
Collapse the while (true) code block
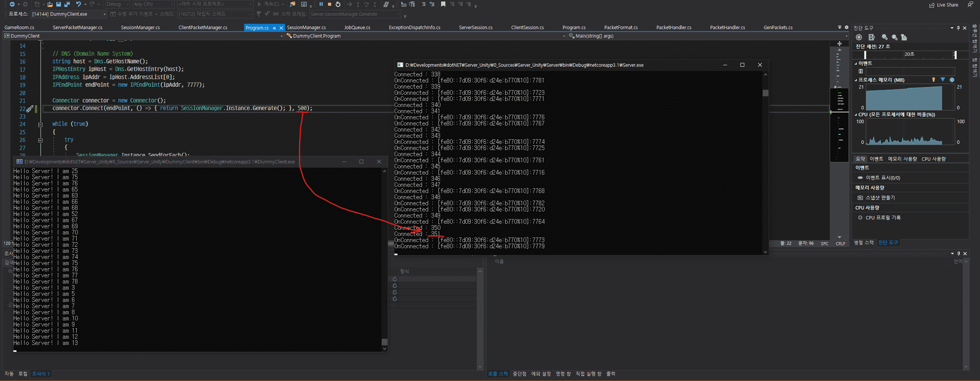coord(40,124)
